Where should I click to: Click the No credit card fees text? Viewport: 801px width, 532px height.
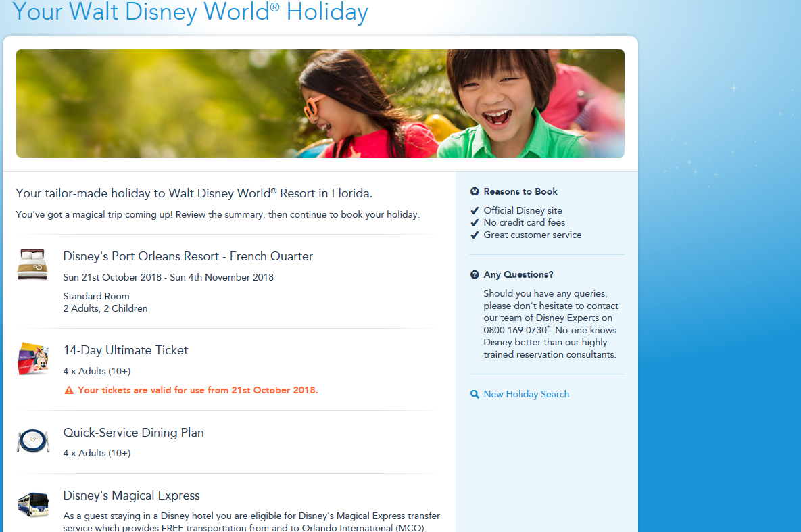click(x=524, y=223)
